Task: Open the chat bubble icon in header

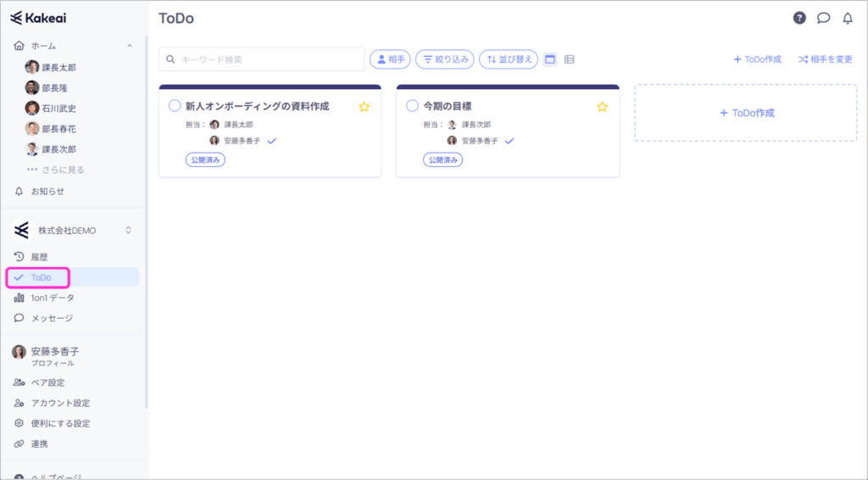Action: (823, 18)
